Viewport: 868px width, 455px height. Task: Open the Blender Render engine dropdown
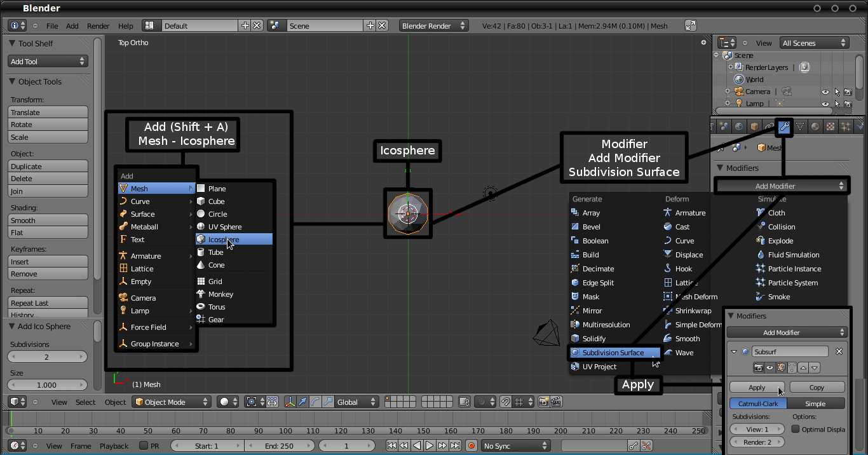(434, 25)
